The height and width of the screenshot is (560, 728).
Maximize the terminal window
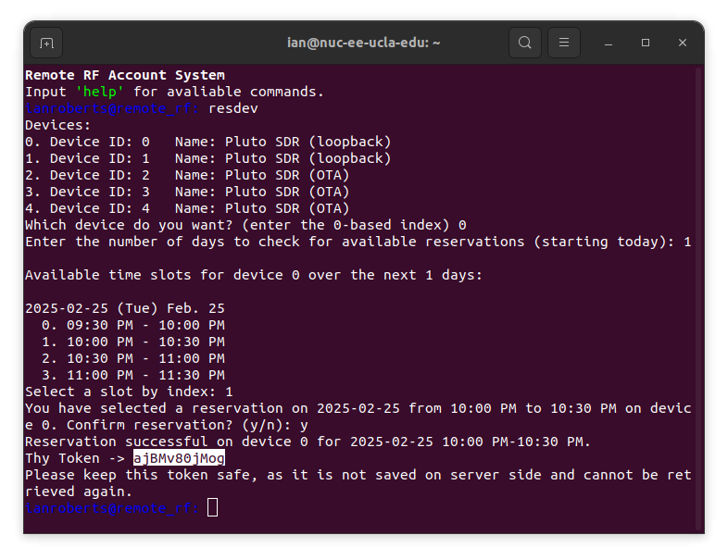[x=646, y=43]
